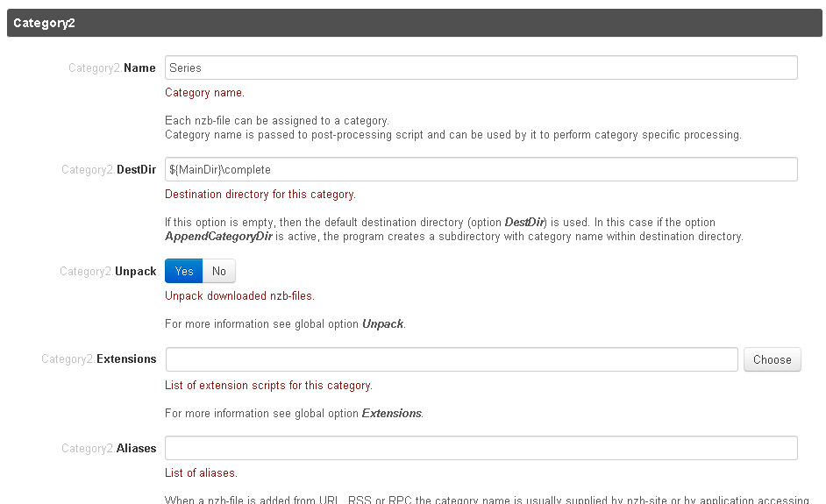Click the red 'List of aliases.' description
The width and height of the screenshot is (826, 504).
(201, 473)
